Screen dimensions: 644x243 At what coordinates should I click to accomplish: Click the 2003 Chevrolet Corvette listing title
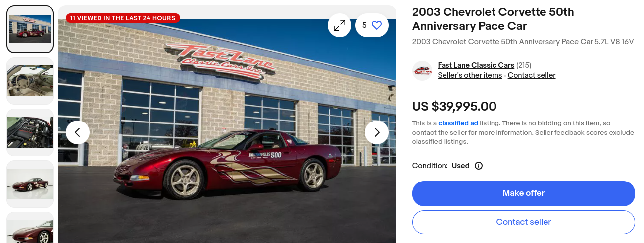point(493,19)
